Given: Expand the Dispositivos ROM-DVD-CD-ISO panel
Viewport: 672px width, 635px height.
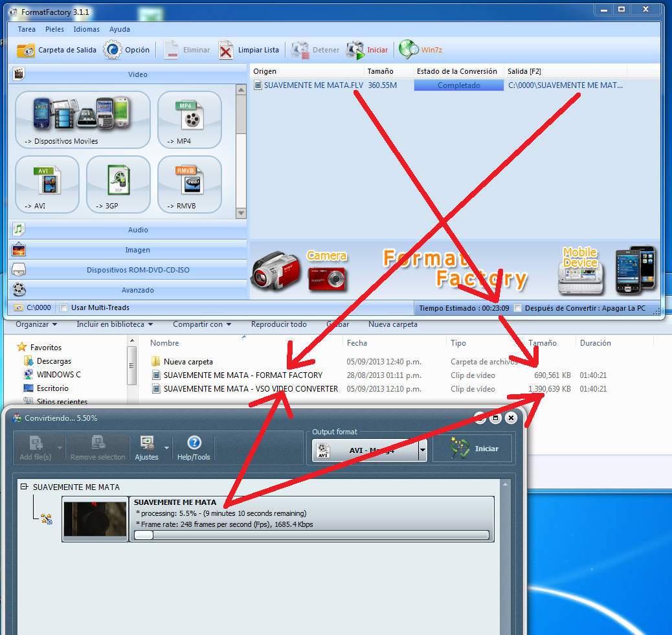Looking at the screenshot, I should click(128, 270).
